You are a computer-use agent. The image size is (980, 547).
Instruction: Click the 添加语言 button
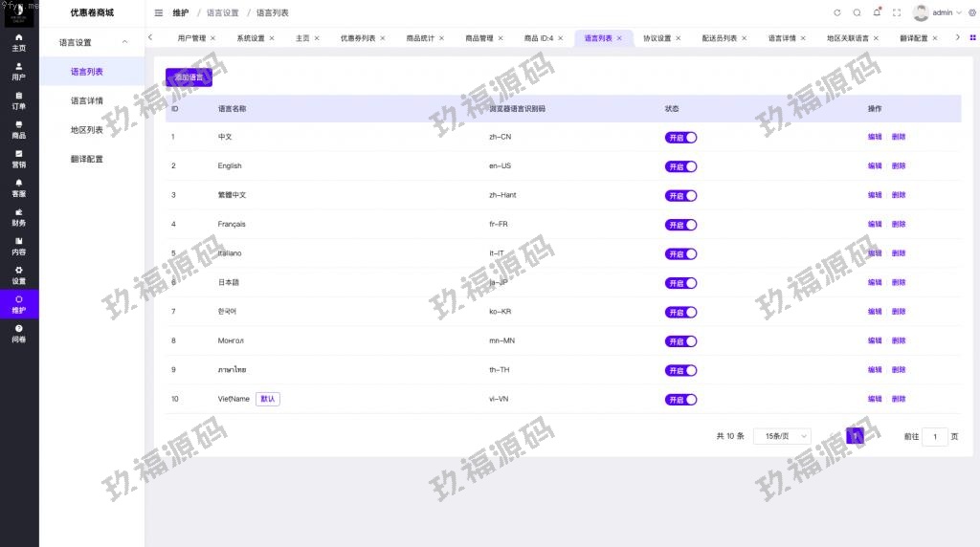point(189,77)
